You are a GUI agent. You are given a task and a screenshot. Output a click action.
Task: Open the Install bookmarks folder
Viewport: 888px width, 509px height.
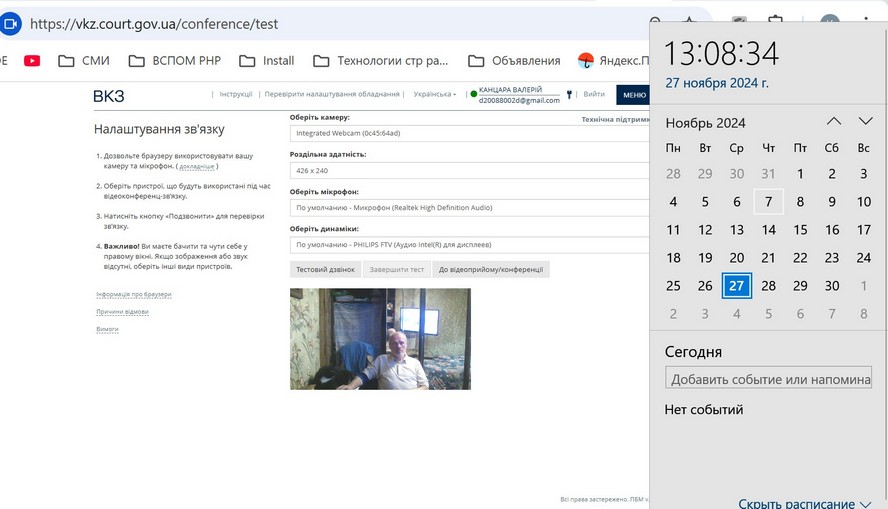[267, 61]
